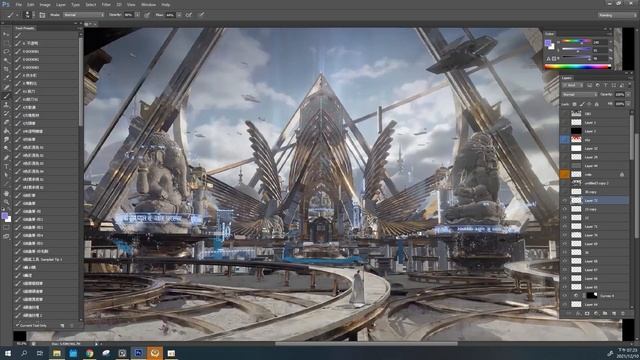
Task: Click the Tool Presets list scrollbar
Action: [81, 82]
